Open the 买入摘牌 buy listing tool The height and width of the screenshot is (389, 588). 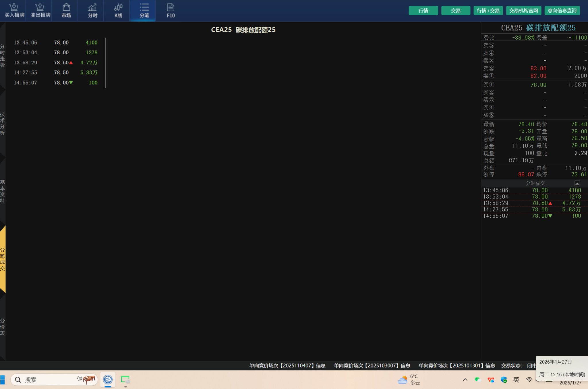[x=14, y=11]
